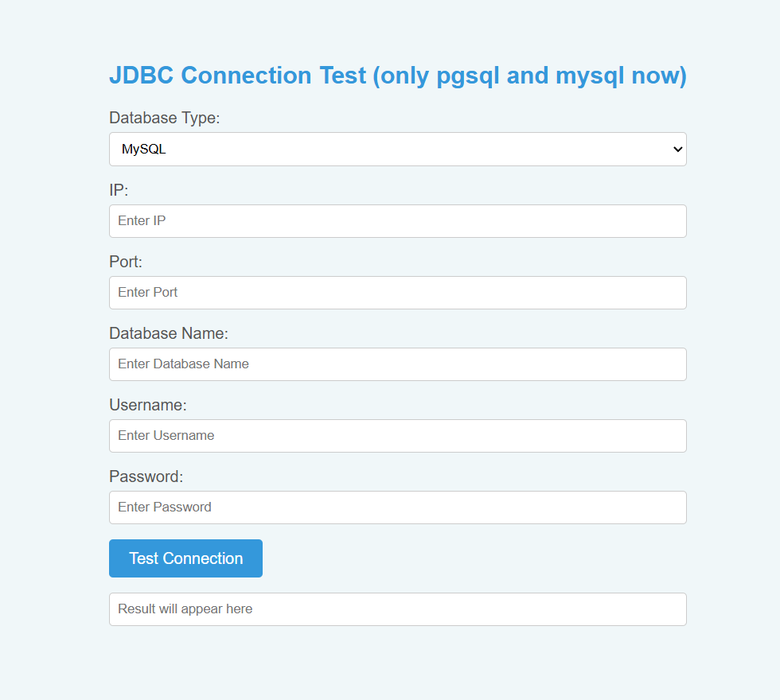The height and width of the screenshot is (700, 780).
Task: Click the 'Database Name:' label
Action: pyautogui.click(x=169, y=333)
